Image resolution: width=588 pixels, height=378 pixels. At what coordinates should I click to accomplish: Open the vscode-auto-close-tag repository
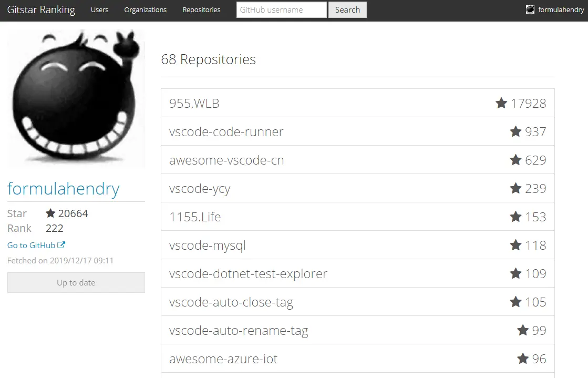pos(358,302)
